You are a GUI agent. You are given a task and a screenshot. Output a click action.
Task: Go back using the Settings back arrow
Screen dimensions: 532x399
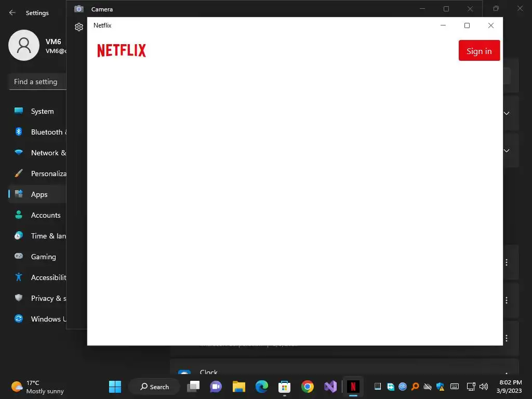click(x=12, y=13)
